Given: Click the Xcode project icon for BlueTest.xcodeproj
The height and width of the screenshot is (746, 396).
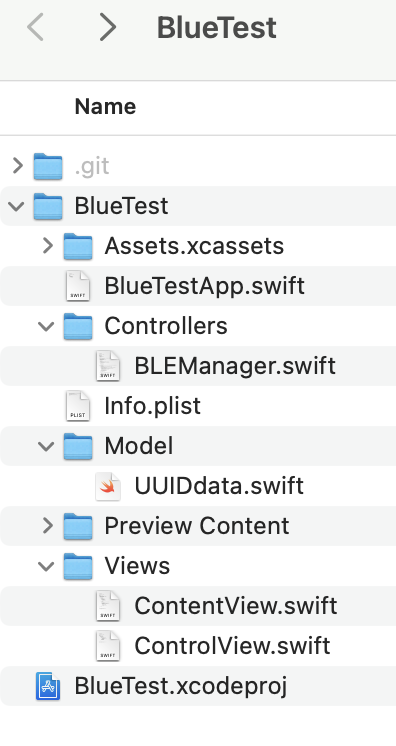Looking at the screenshot, I should 48,686.
